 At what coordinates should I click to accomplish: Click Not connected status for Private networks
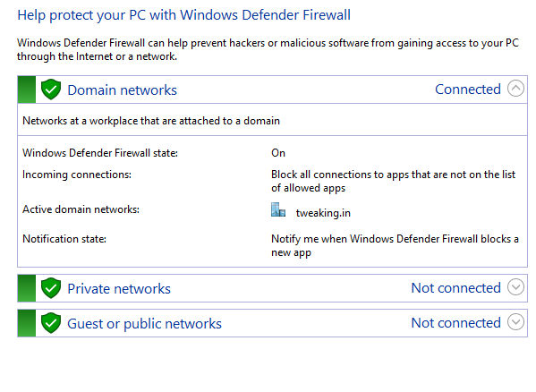pyautogui.click(x=455, y=288)
